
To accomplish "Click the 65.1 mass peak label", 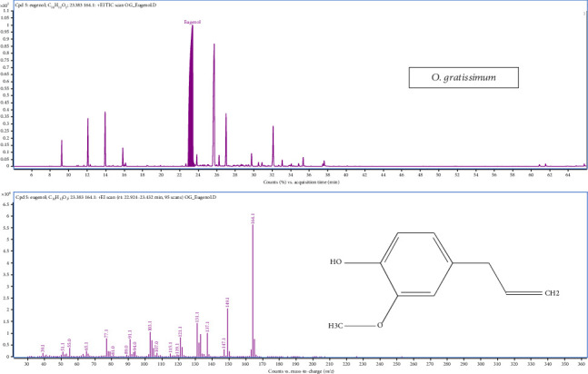I will (x=86, y=346).
